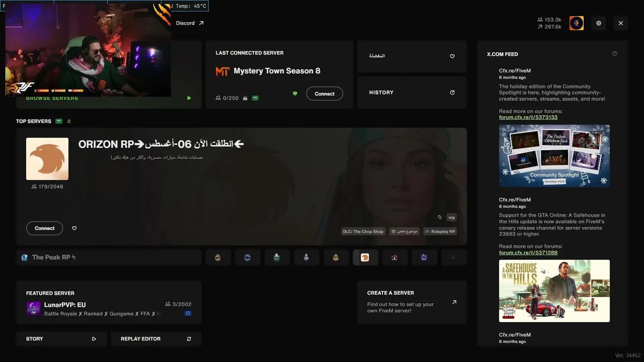Viewport: 644px width, 362px height.
Task: Select the orange eagle server in the carousel
Action: [365, 257]
